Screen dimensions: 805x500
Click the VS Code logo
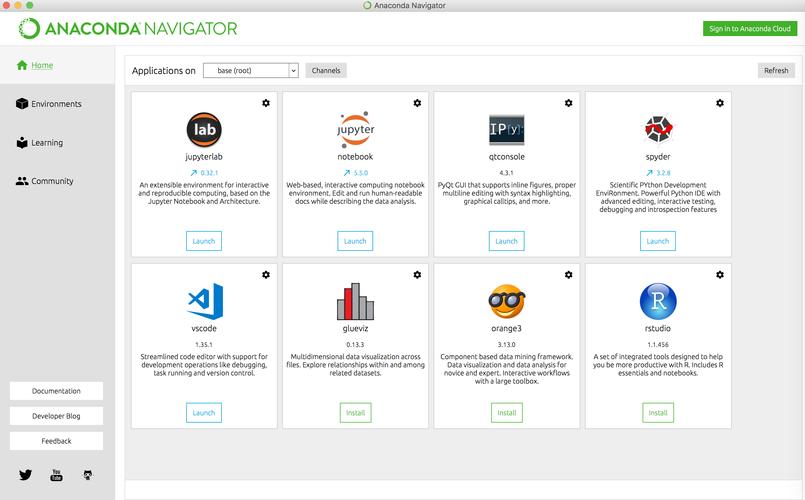point(205,301)
